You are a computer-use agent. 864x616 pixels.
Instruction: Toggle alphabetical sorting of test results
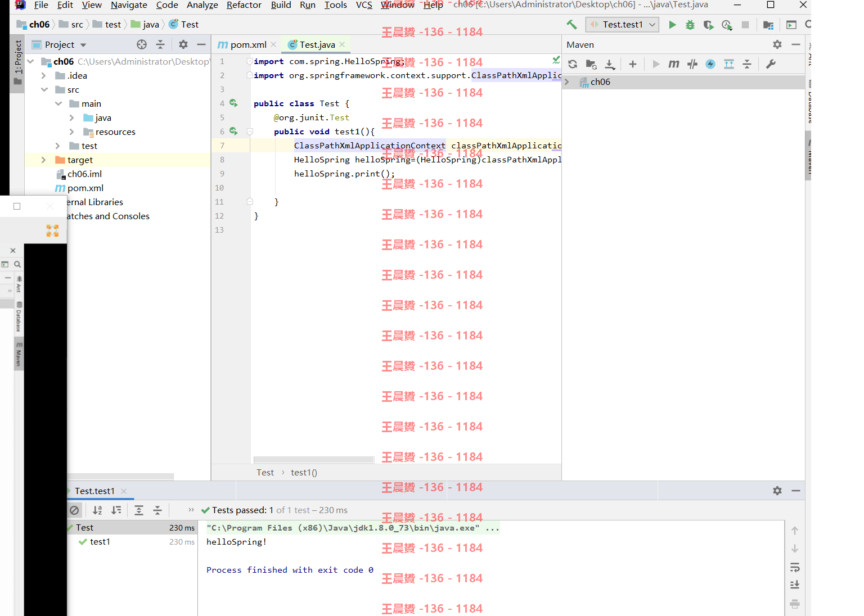[97, 510]
